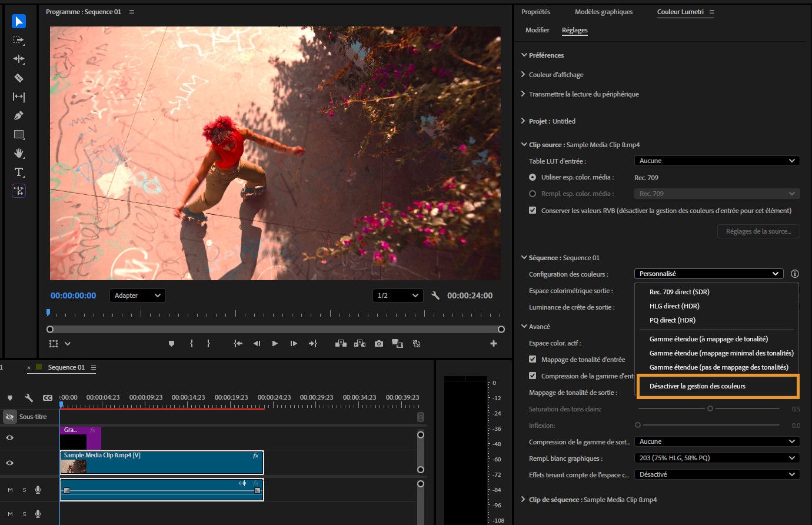The width and height of the screenshot is (812, 525).
Task: Choose Désactiver la gestion des couleurs option
Action: click(697, 386)
